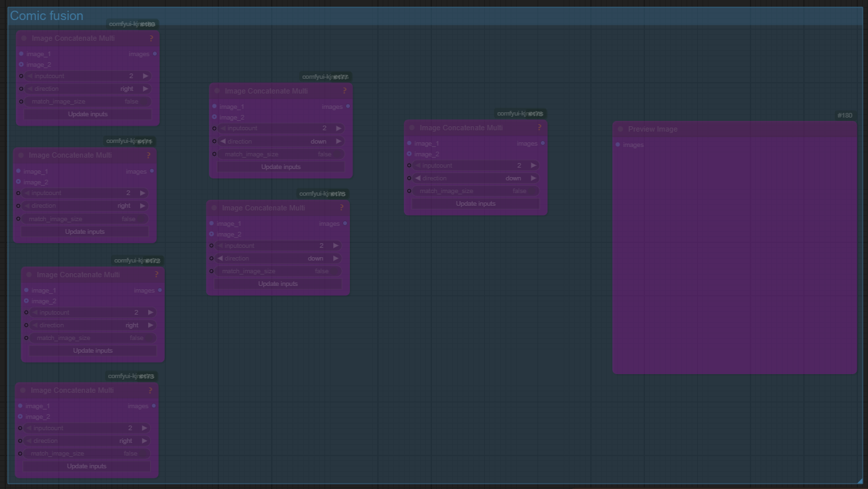Open the direction combo on node #178

(475, 178)
